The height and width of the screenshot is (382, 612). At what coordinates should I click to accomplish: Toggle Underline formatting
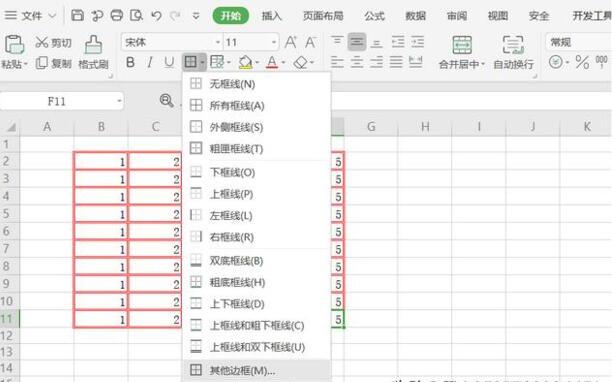(169, 62)
